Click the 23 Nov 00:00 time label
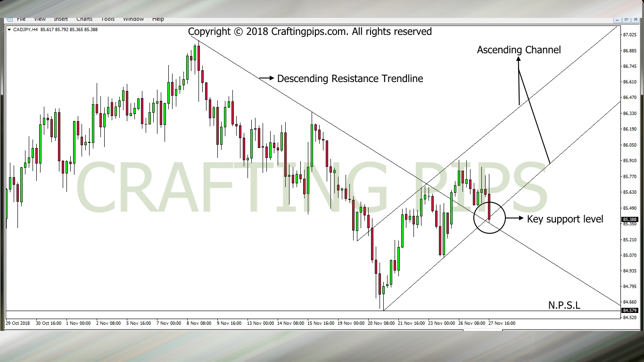Viewport: 644px width, 362px height. pyautogui.click(x=442, y=323)
